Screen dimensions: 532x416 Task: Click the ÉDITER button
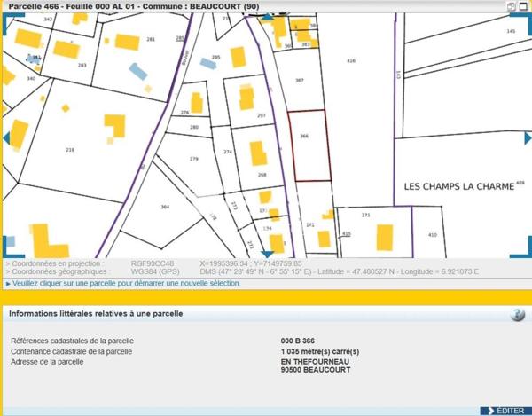point(505,411)
